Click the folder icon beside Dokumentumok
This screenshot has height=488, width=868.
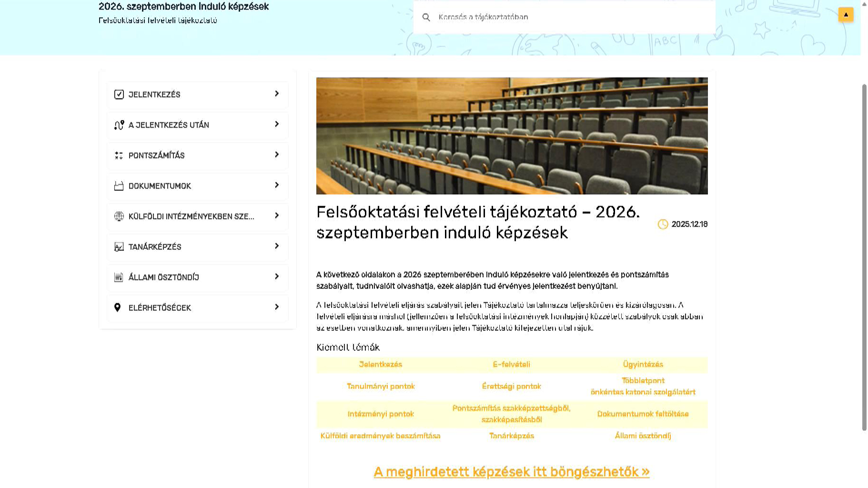119,186
